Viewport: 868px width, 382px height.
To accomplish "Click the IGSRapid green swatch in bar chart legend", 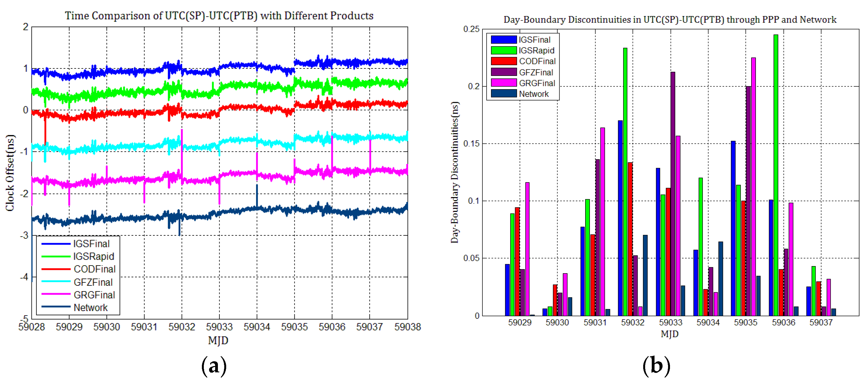I will (x=503, y=51).
